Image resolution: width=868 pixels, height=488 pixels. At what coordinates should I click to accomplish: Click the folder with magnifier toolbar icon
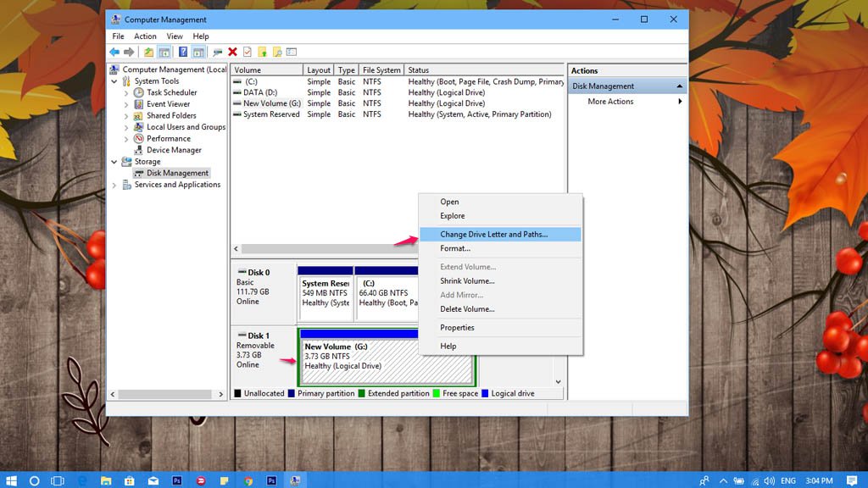click(x=277, y=52)
